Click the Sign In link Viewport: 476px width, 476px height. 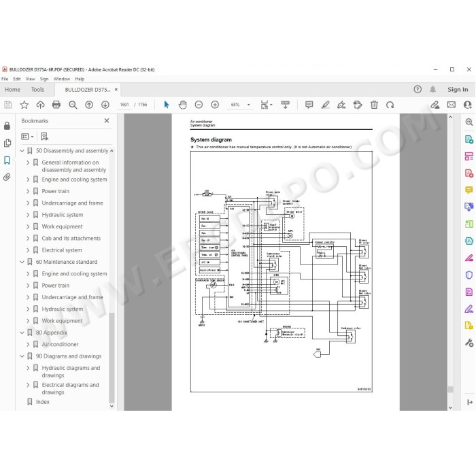pos(458,90)
